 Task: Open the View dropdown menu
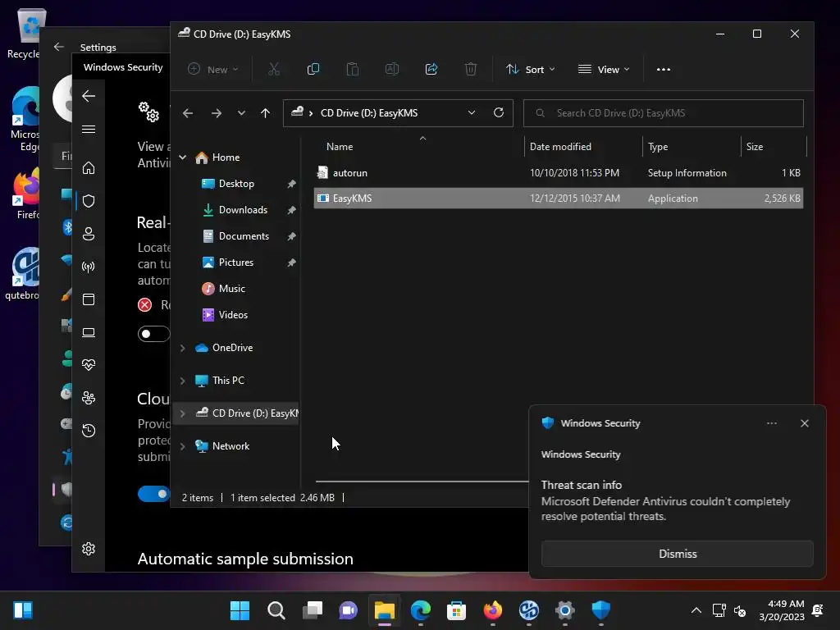click(x=603, y=69)
